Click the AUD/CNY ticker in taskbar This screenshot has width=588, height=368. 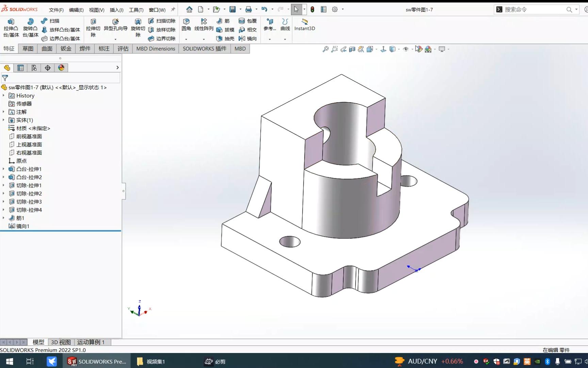tap(423, 361)
